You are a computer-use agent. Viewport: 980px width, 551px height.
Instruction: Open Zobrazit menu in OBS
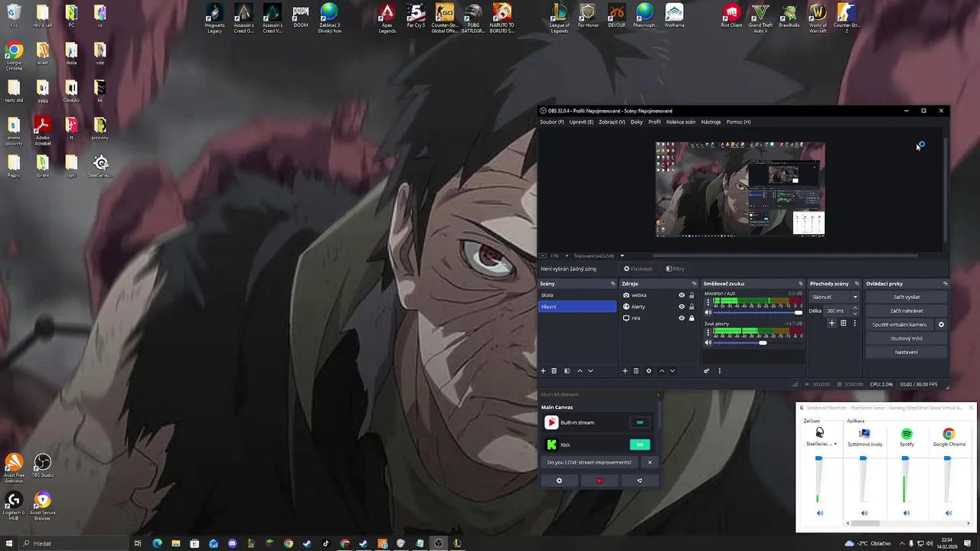(612, 122)
